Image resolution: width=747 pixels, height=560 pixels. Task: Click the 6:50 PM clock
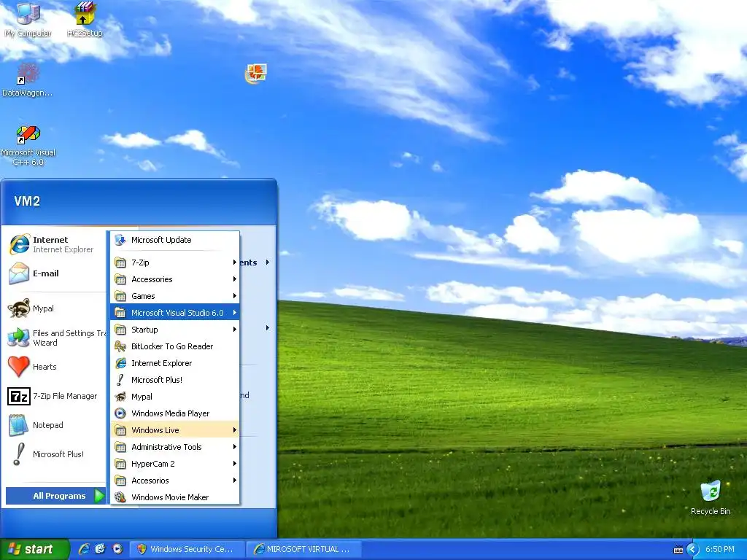click(x=719, y=549)
